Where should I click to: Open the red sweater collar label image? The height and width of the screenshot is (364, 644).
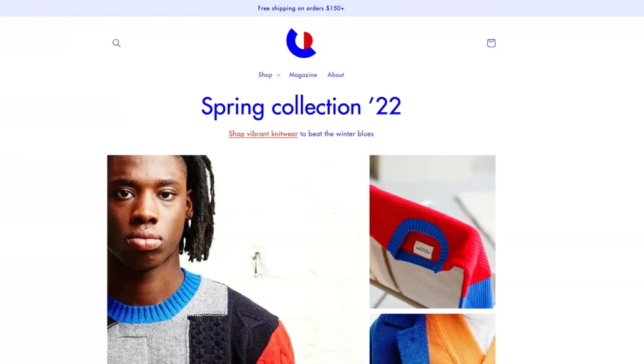[x=432, y=232]
